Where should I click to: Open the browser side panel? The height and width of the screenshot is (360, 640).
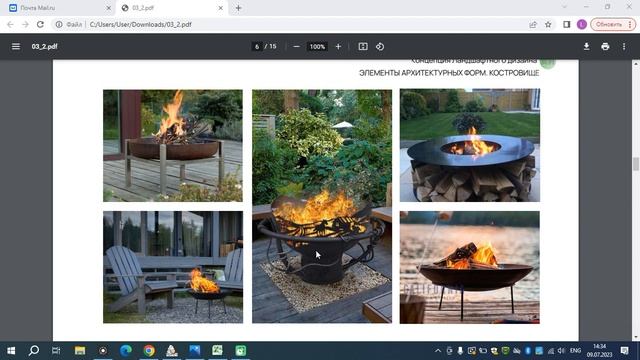(x=567, y=24)
